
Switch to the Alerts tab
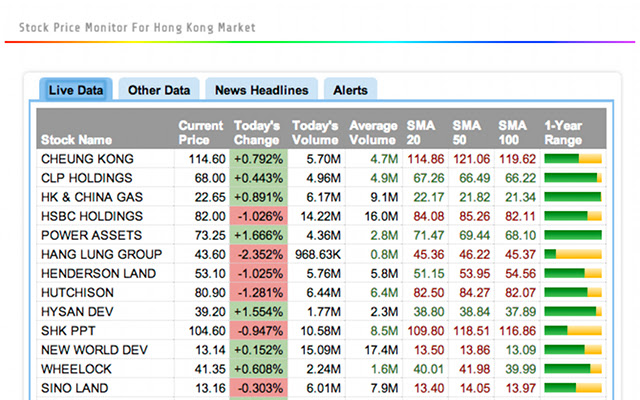coord(350,90)
